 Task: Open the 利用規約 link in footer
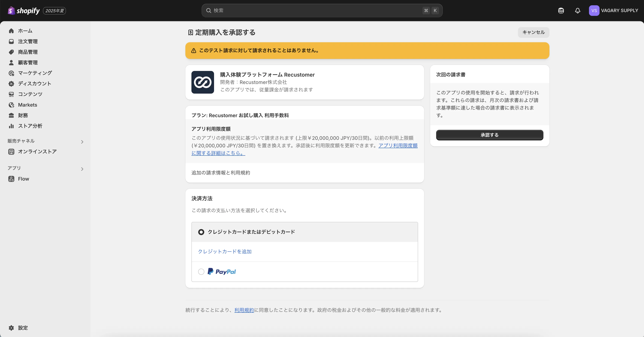[x=244, y=310]
